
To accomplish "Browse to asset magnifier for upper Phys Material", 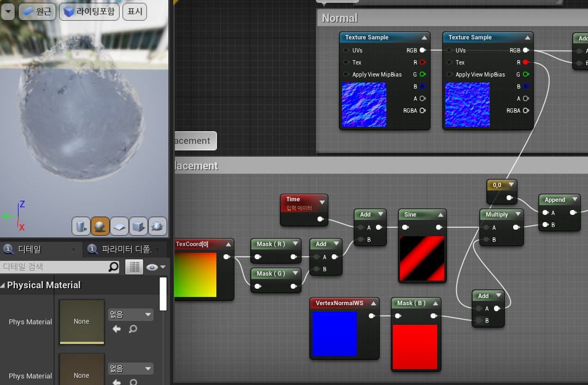I will click(133, 329).
